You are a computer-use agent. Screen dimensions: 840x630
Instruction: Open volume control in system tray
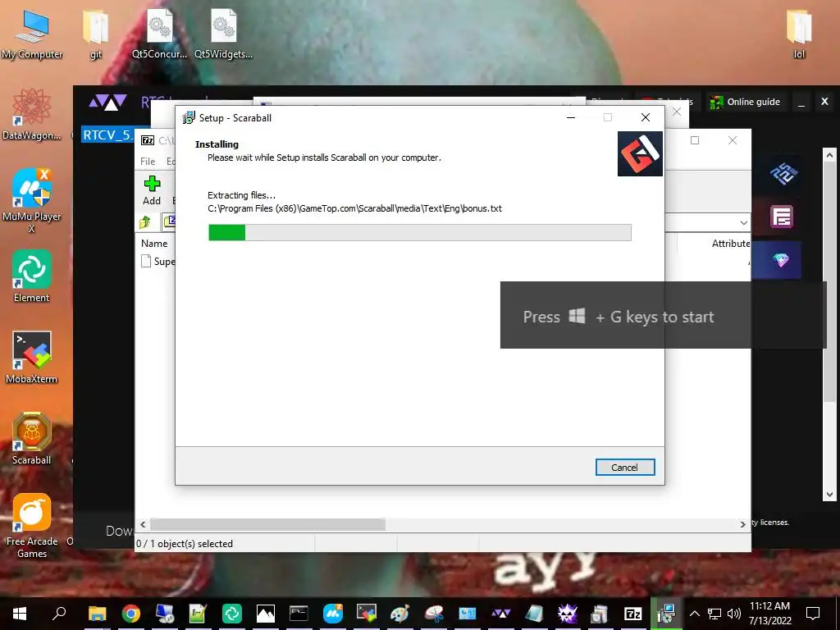point(734,614)
